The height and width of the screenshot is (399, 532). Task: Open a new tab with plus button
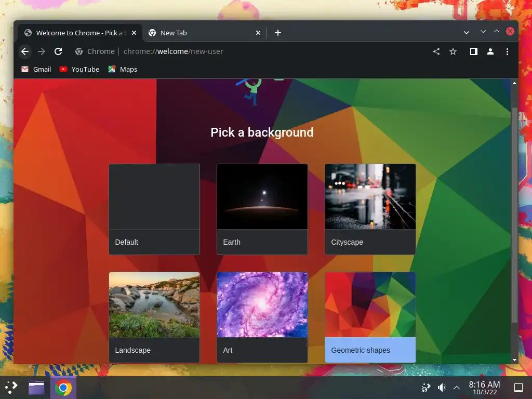pos(278,33)
